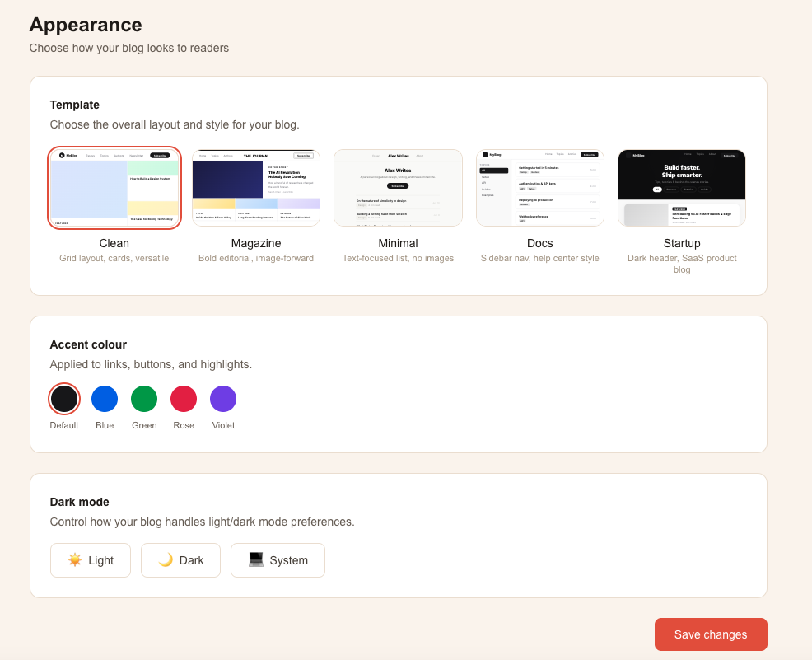Switch dark mode option to Dark
The image size is (812, 660).
[x=180, y=560]
